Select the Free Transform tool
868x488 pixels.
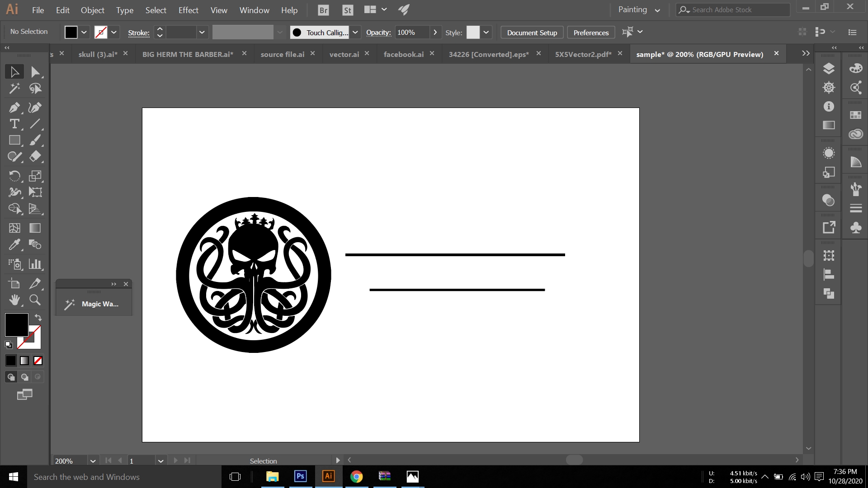pos(35,192)
